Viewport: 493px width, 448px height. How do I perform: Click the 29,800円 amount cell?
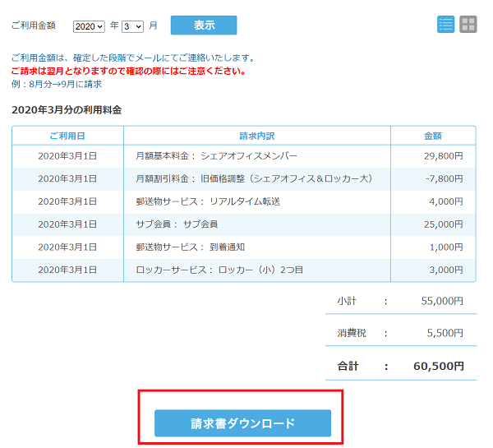[x=444, y=156]
